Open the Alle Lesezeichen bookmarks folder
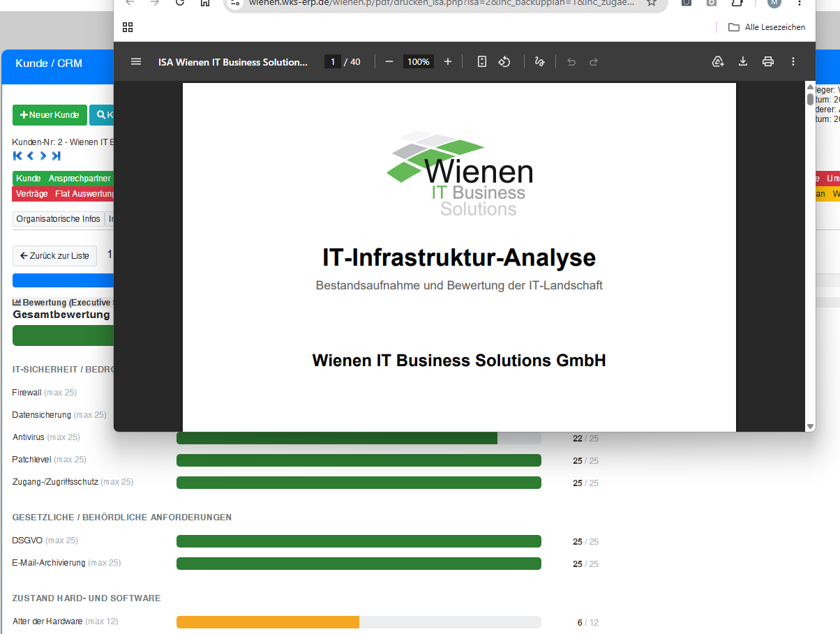Viewport: 840px width, 634px height. pos(767,27)
